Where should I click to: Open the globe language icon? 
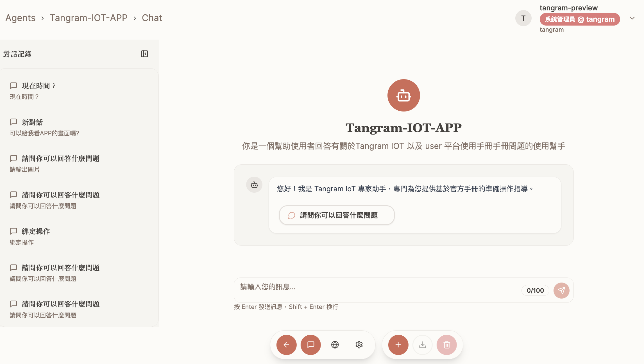point(335,345)
